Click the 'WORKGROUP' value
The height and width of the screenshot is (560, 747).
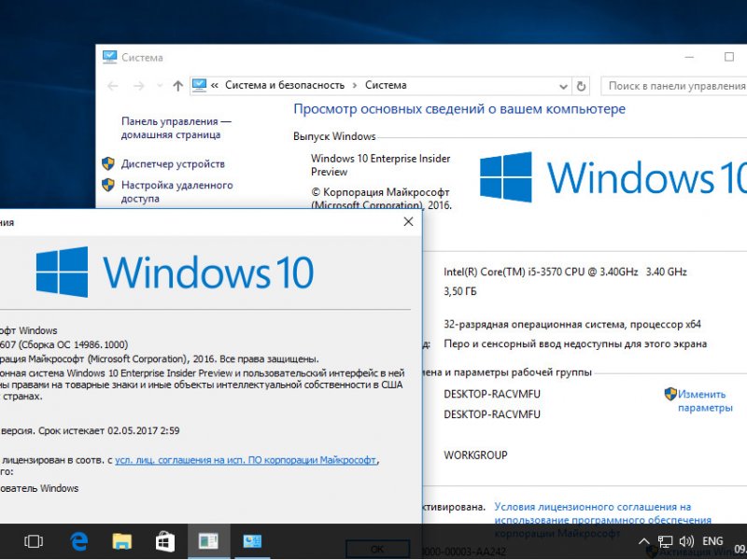[475, 455]
